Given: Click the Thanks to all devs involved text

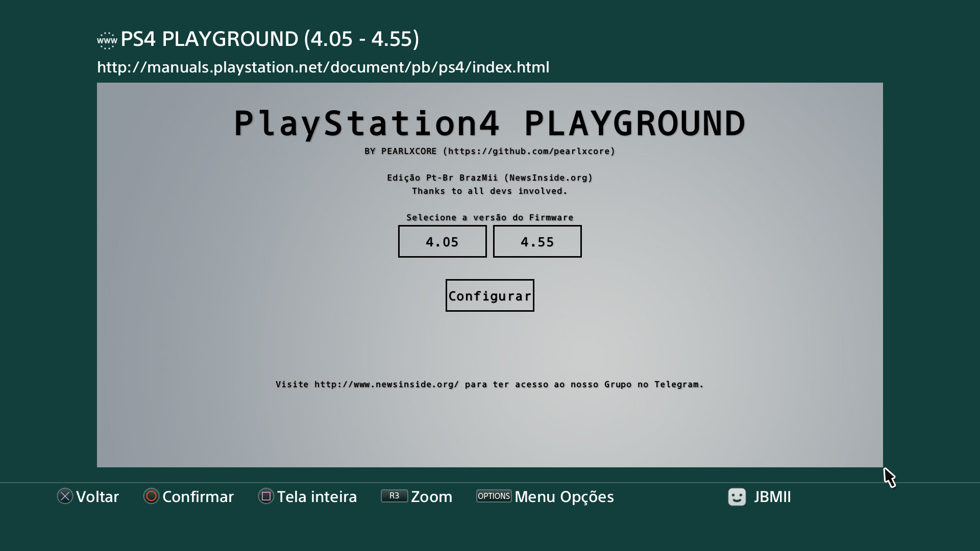Looking at the screenshot, I should pos(489,191).
